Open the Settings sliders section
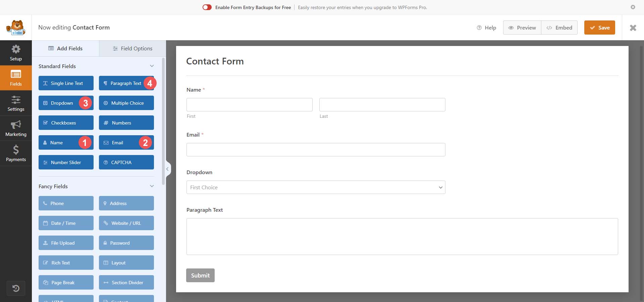644x302 pixels. coord(16,103)
